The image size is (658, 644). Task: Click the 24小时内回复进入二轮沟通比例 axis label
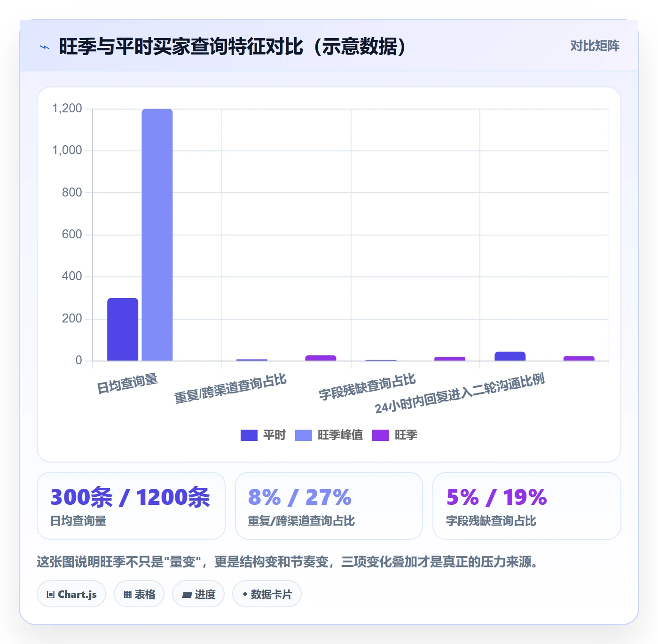pyautogui.click(x=460, y=393)
